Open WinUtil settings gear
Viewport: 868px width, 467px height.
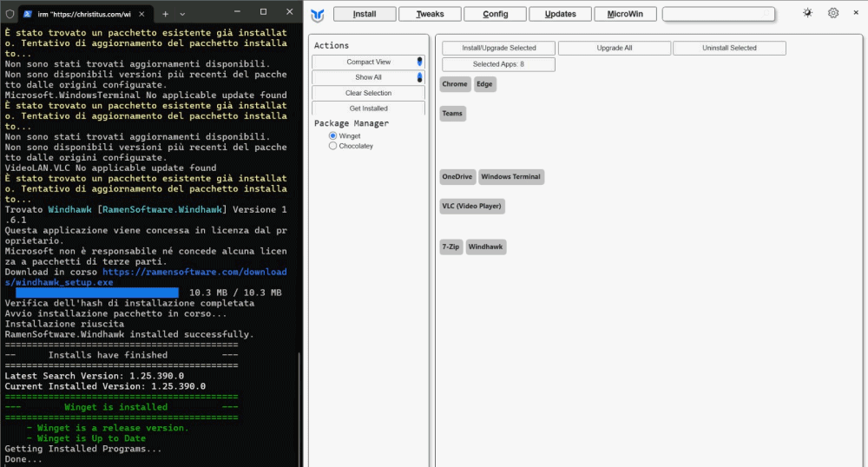pos(833,13)
